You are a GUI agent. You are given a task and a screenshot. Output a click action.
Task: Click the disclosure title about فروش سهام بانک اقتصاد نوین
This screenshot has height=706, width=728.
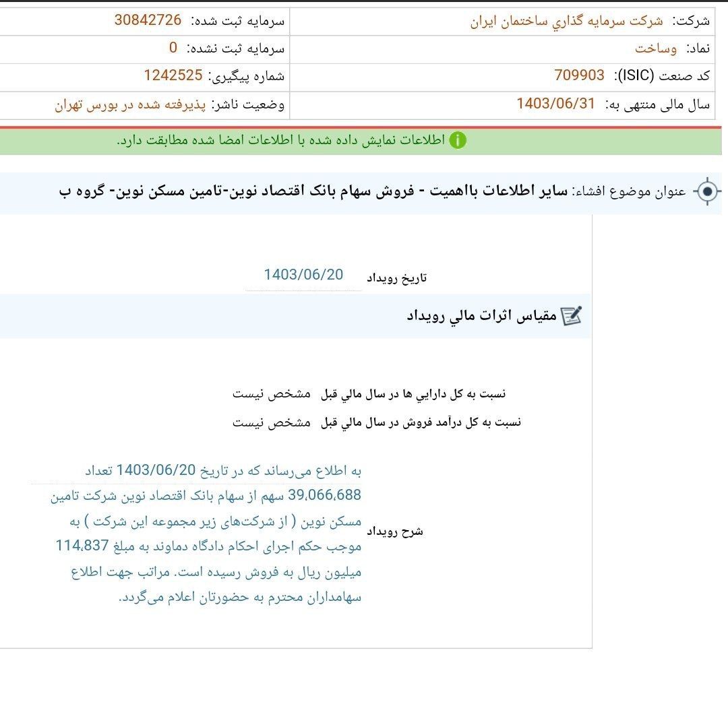[313, 191]
